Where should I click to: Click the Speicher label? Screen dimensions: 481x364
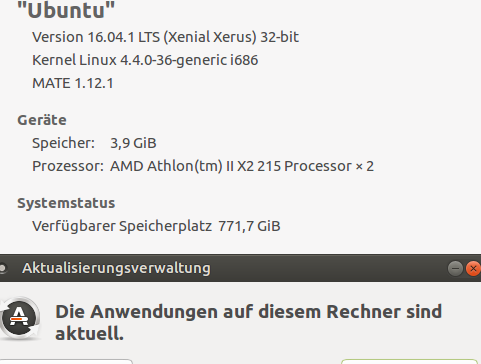click(63, 143)
